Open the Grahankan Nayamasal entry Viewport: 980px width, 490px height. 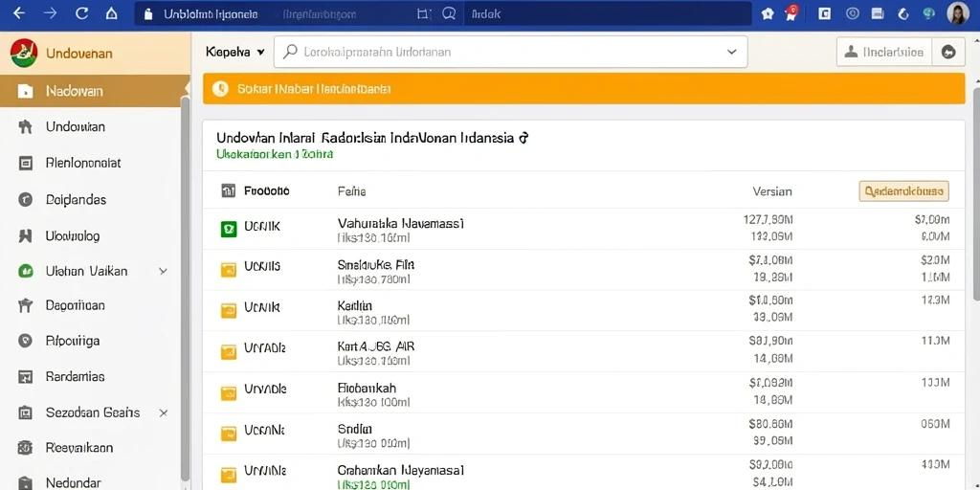pos(401,470)
